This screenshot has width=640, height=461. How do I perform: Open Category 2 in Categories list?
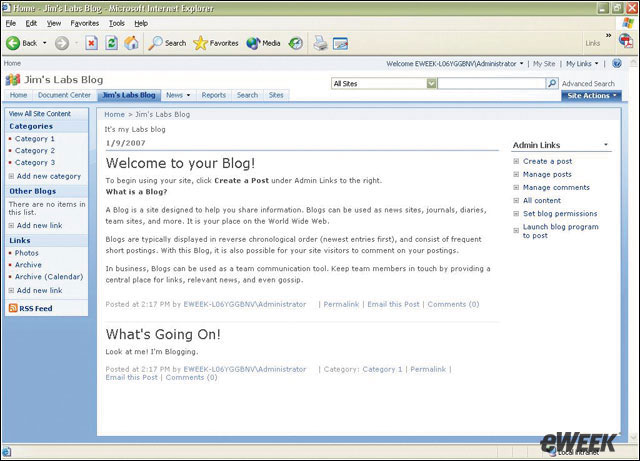click(35, 150)
